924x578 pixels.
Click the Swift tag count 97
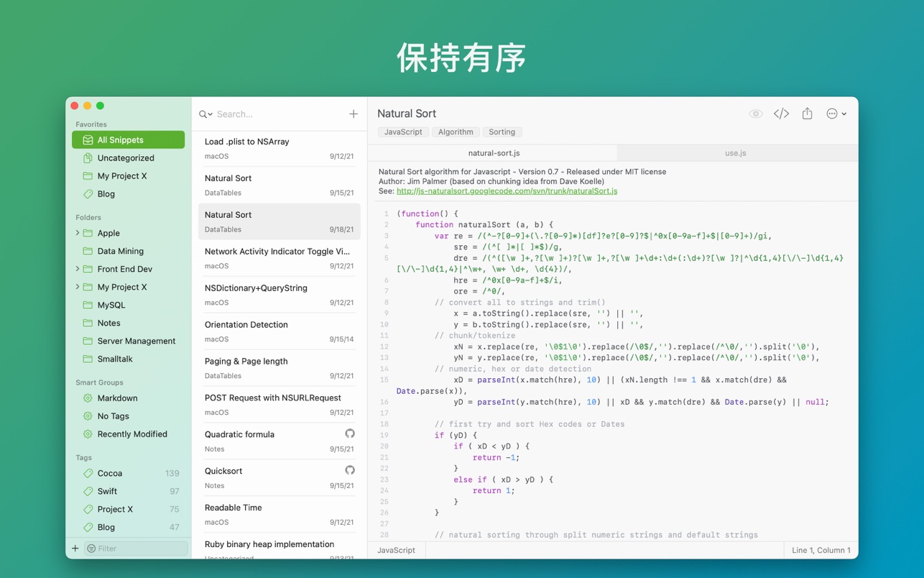(175, 491)
